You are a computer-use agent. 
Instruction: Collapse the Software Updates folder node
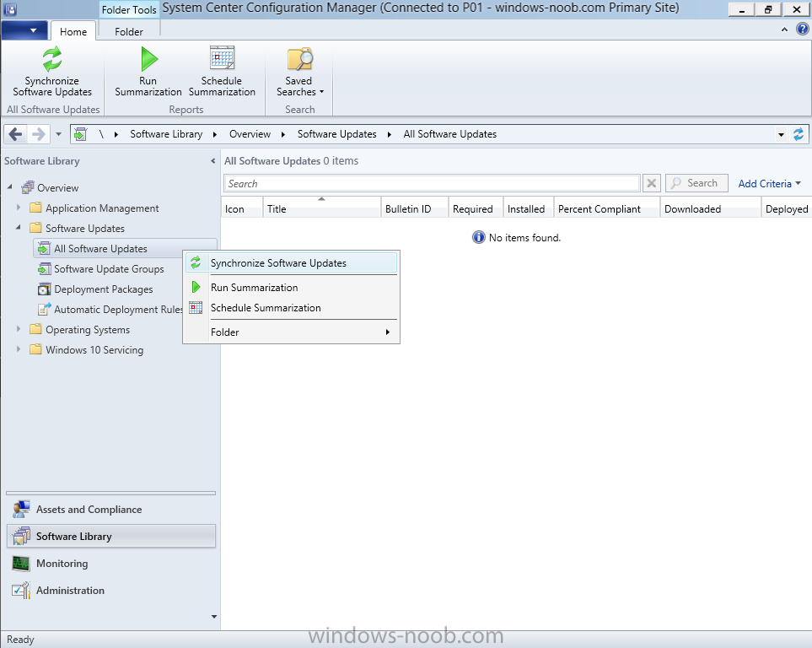pyautogui.click(x=19, y=227)
